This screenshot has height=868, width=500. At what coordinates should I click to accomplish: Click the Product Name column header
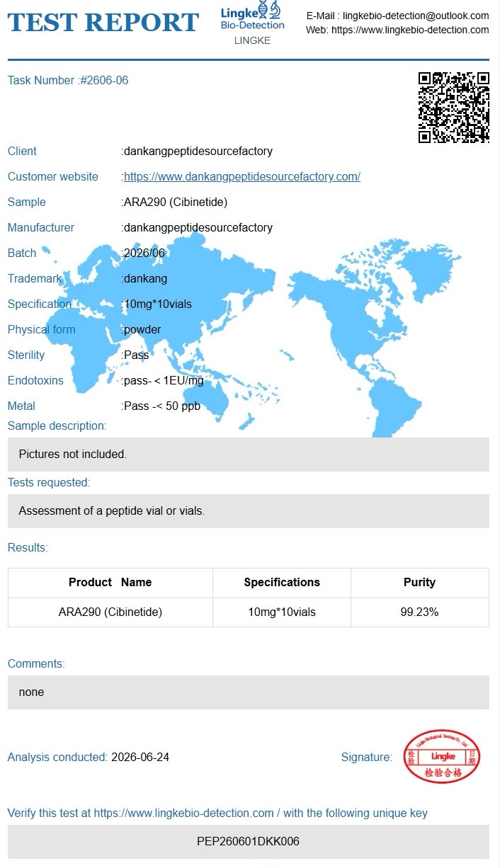[110, 583]
